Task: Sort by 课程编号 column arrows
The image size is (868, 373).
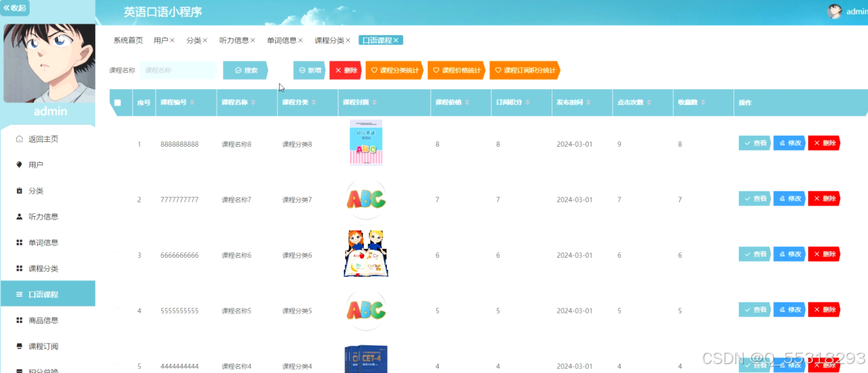Action: (192, 103)
